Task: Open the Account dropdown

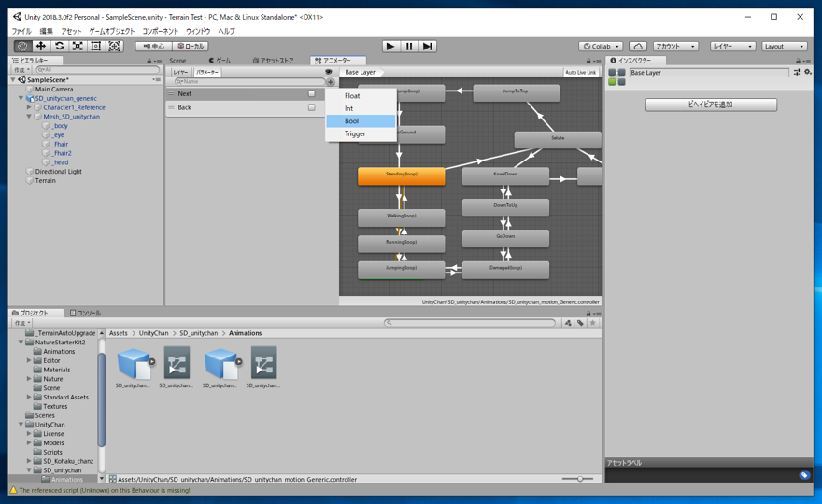Action: click(675, 46)
